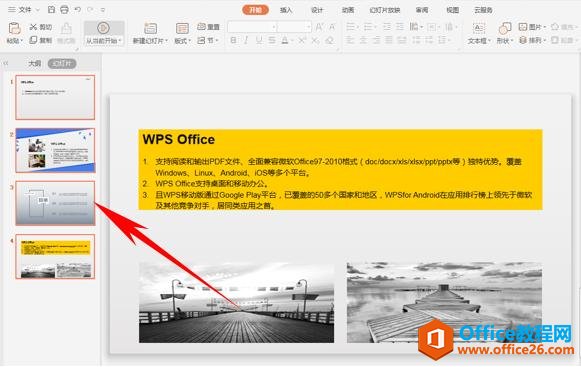The width and height of the screenshot is (581, 367).
Task: Click the increase indent icon
Action: [400, 27]
